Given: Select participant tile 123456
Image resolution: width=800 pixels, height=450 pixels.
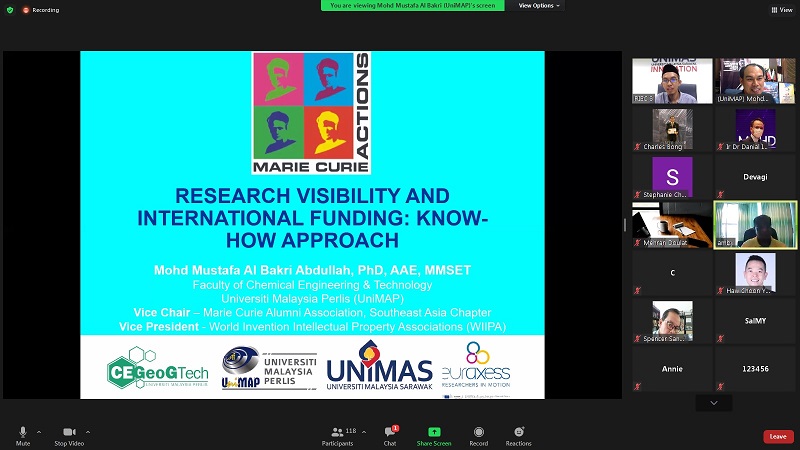Looking at the screenshot, I should (x=755, y=369).
